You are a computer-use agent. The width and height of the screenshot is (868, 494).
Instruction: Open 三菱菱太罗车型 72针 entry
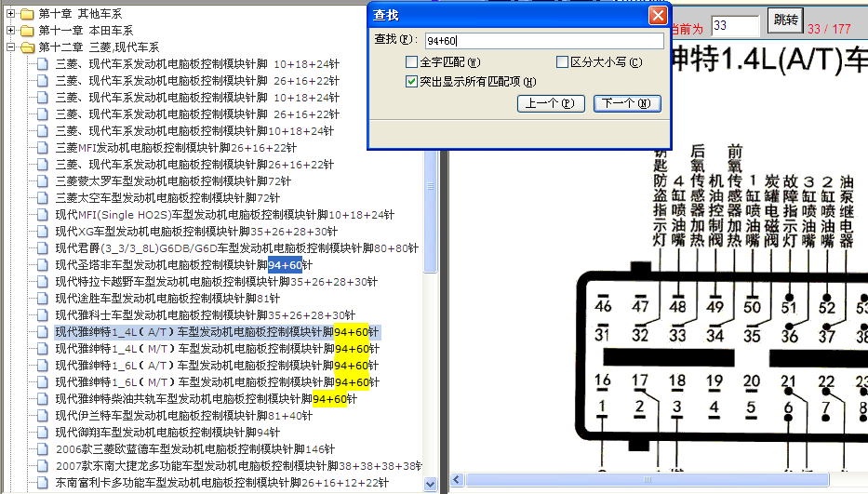coord(173,181)
